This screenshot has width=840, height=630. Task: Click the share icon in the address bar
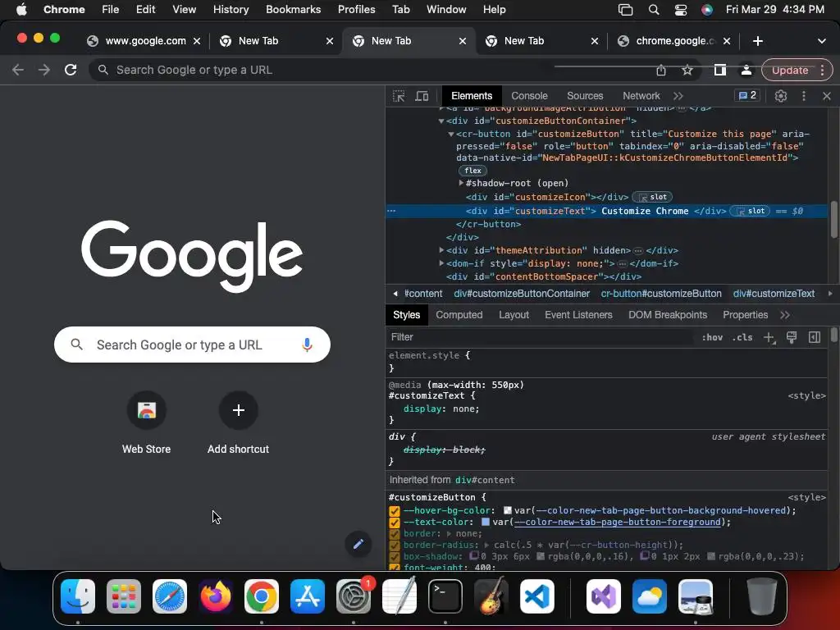(661, 71)
